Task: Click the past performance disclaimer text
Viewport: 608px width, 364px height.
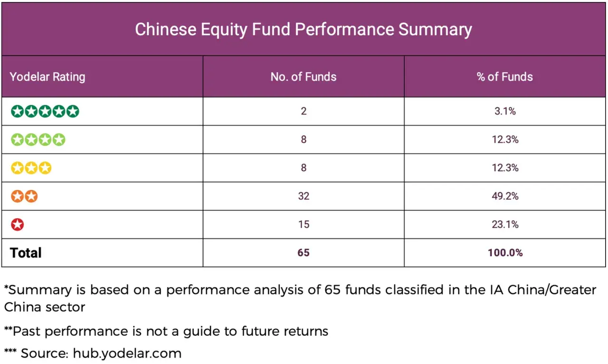Action: tap(166, 331)
